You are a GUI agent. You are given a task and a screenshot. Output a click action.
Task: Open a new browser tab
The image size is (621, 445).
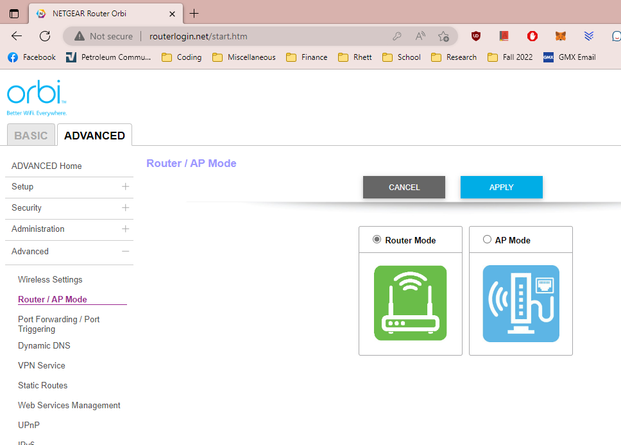(x=194, y=13)
